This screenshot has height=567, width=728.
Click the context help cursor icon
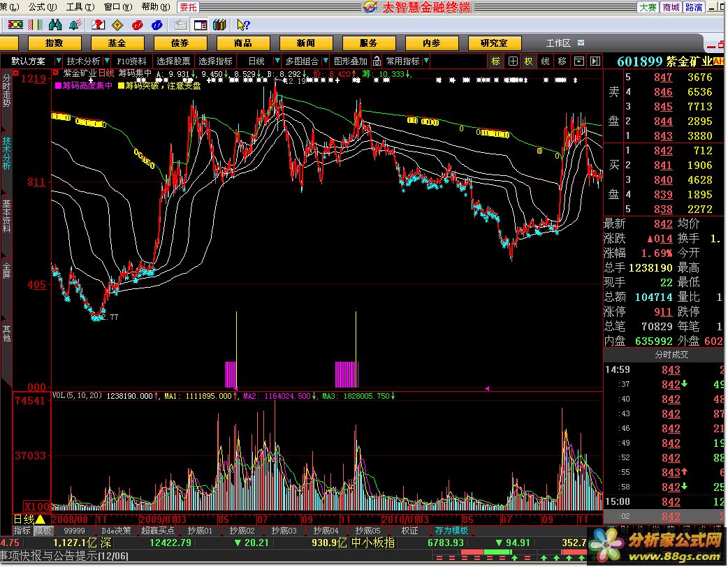[243, 25]
